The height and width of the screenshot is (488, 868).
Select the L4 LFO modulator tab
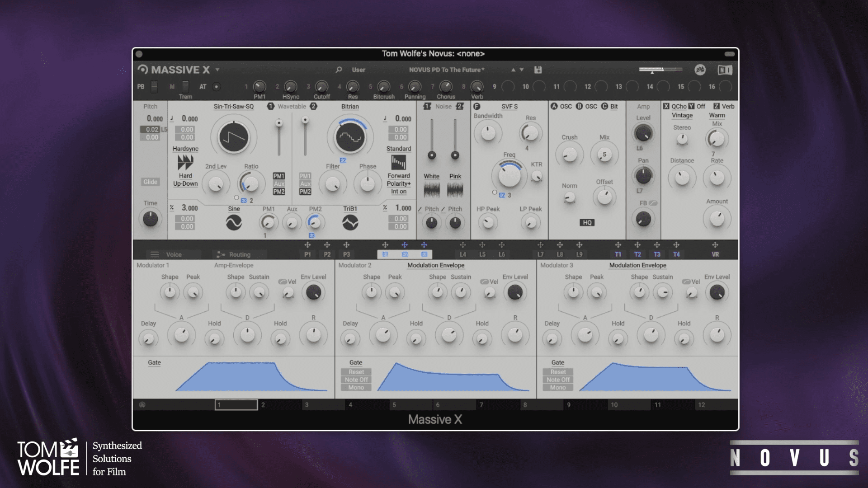coord(462,254)
